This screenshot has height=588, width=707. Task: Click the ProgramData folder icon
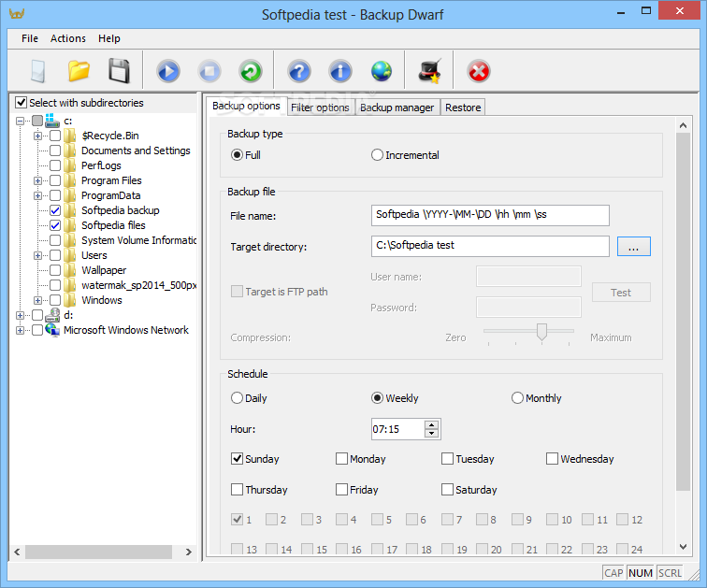[70, 195]
